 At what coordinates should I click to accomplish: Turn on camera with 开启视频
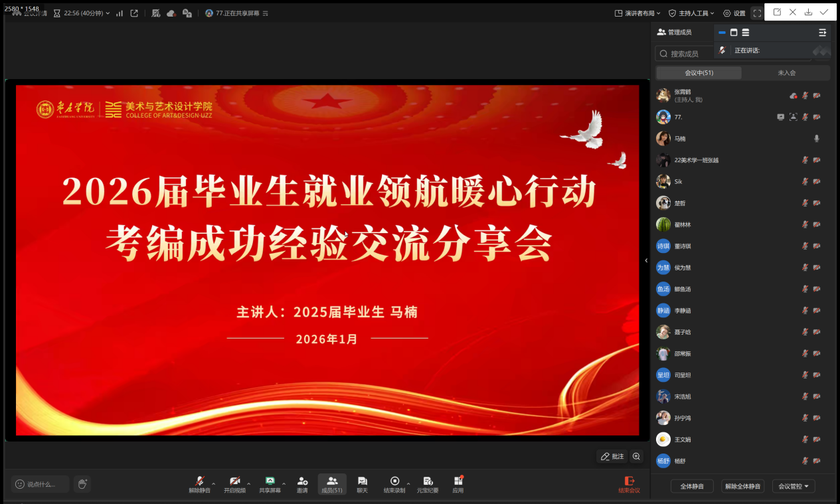234,481
